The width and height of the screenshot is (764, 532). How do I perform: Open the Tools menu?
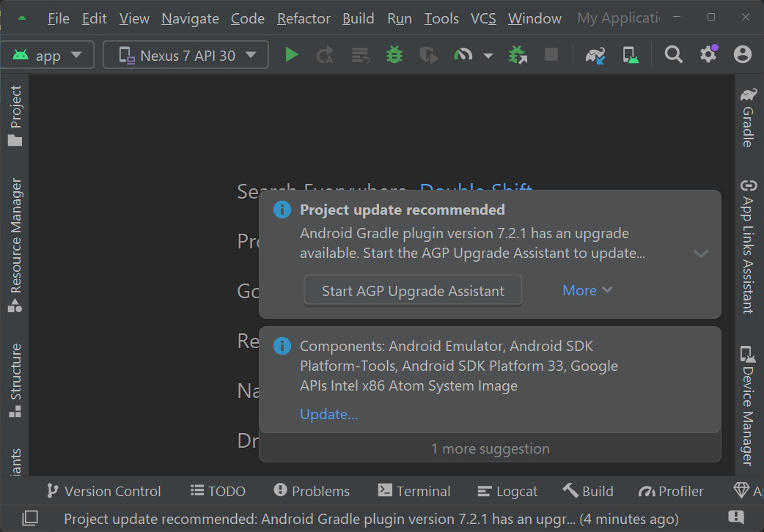441,18
